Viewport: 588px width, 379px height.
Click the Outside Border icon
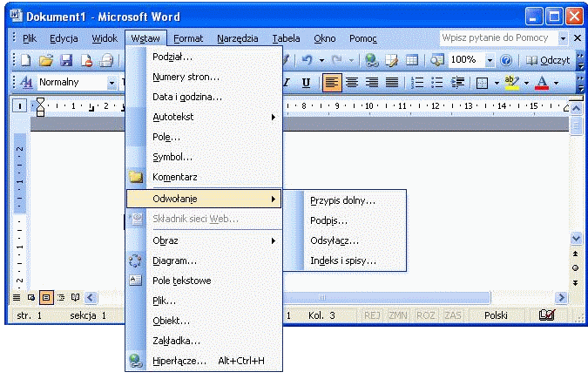482,83
